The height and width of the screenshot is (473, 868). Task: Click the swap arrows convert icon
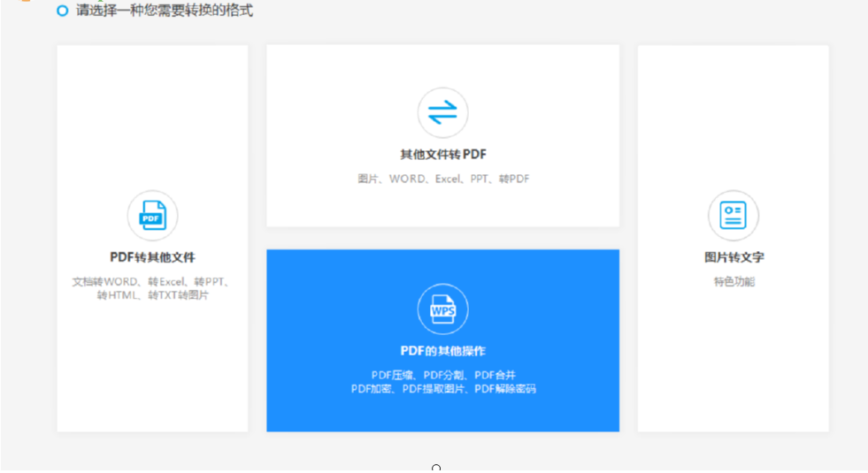coord(442,112)
